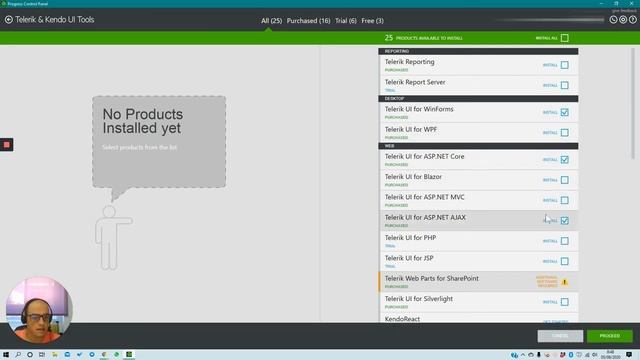The image size is (640, 360).
Task: Check install box for Telerik UI for ASP.NET MVC
Action: pos(564,200)
